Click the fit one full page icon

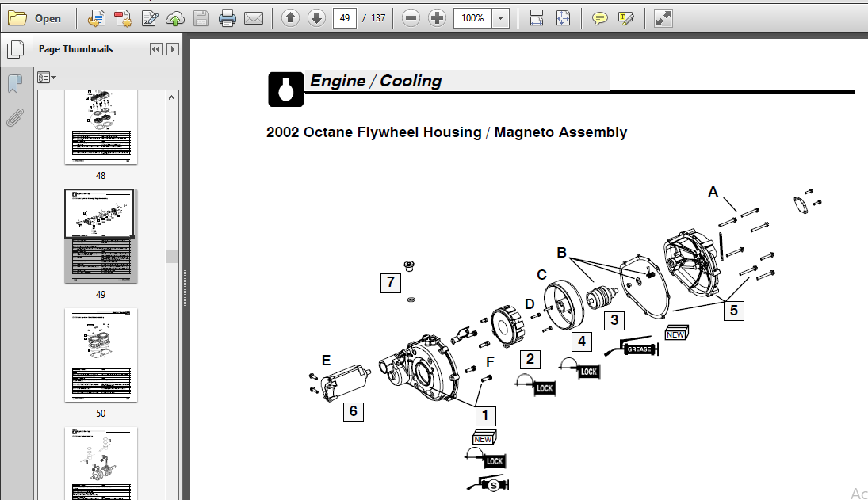click(x=563, y=18)
